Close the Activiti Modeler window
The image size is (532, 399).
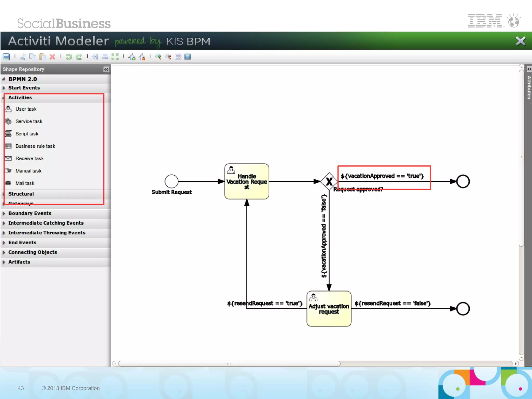tap(520, 41)
